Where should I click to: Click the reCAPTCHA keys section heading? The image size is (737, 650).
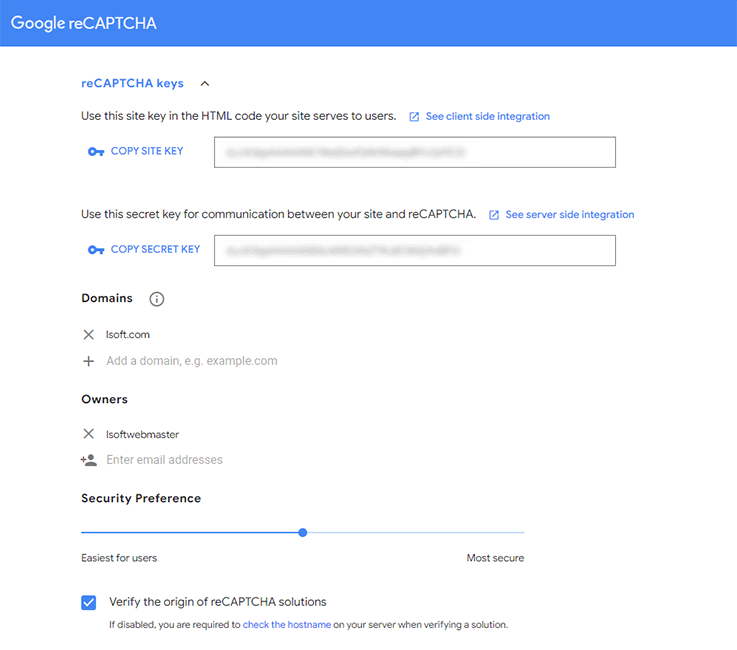pos(132,84)
